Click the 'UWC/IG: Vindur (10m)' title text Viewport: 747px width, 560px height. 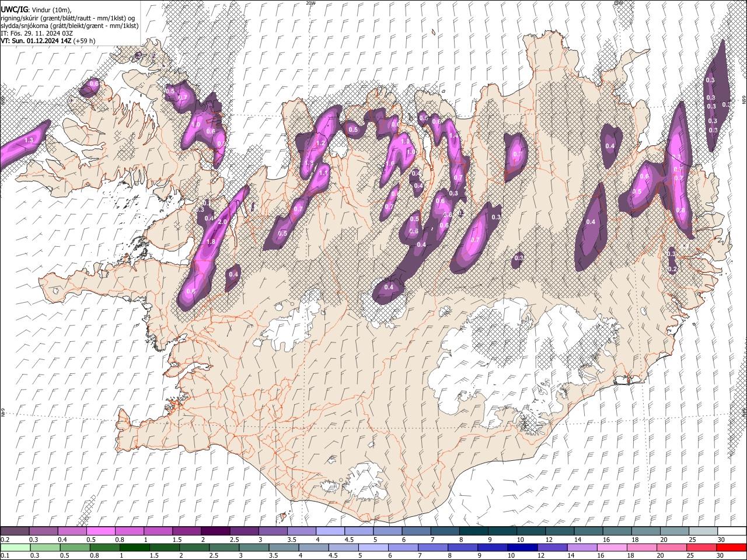point(36,10)
